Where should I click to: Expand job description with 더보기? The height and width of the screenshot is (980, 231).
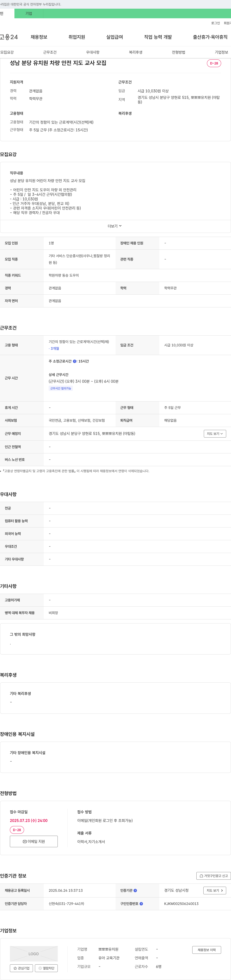[x=115, y=226]
